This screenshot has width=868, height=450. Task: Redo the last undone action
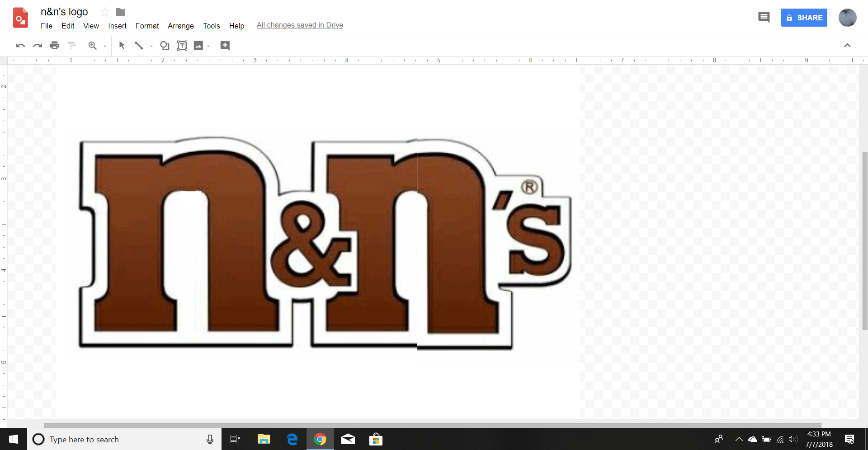tap(38, 46)
